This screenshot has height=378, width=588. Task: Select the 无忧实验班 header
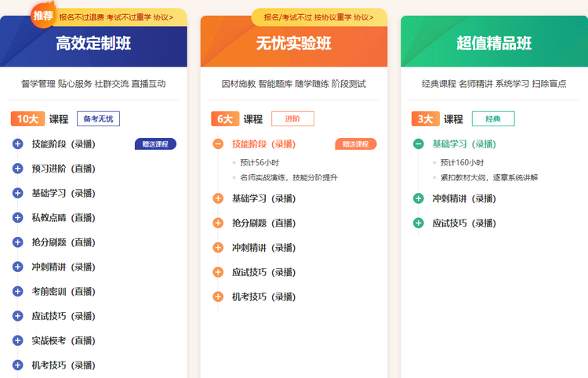pos(293,44)
